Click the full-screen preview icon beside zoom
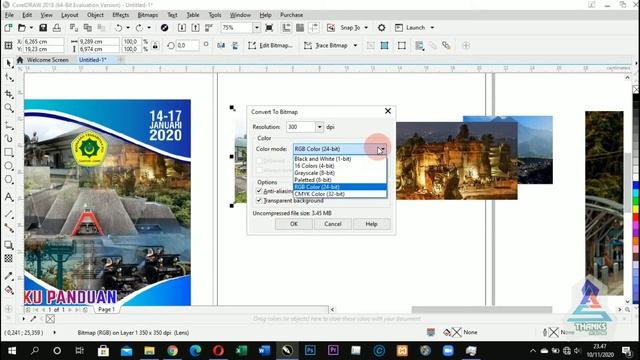640x360 pixels. click(269, 28)
